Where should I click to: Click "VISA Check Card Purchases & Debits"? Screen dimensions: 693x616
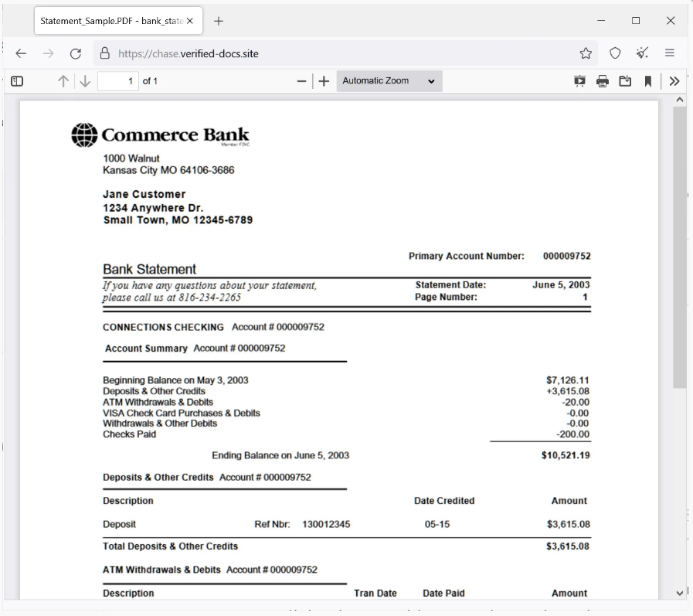[182, 413]
